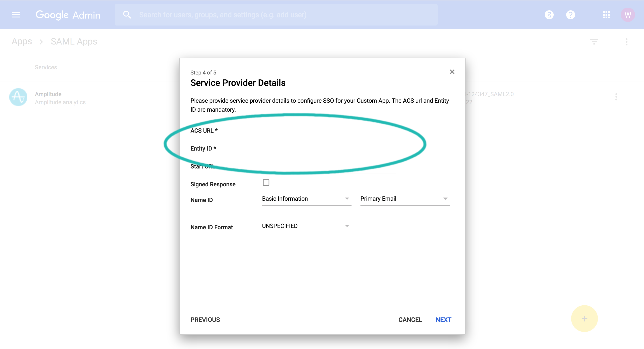Enable the Signed Response checkbox
The image size is (644, 349).
pyautogui.click(x=266, y=183)
